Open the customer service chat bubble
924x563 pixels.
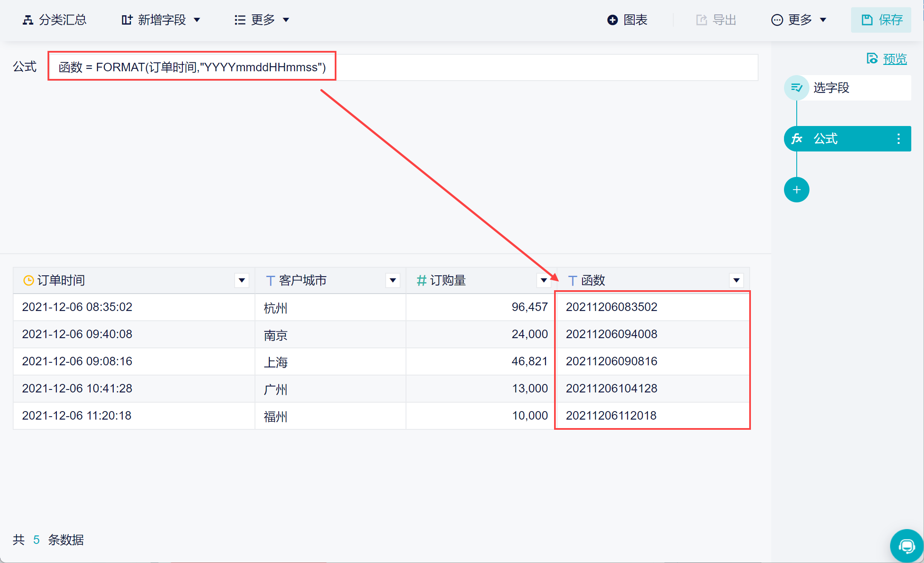pos(907,546)
